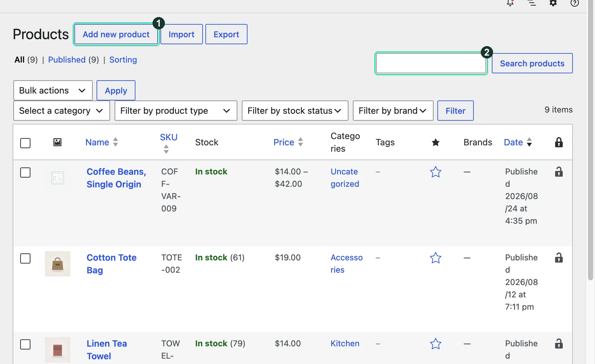The width and height of the screenshot is (595, 364).
Task: Open the Filter by product type dropdown
Action: 176,111
